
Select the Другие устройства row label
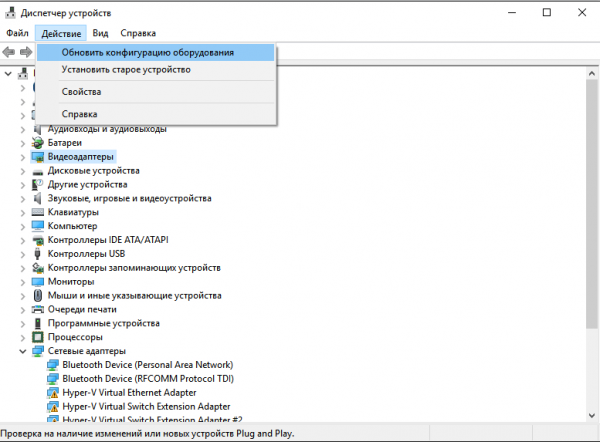[87, 185]
